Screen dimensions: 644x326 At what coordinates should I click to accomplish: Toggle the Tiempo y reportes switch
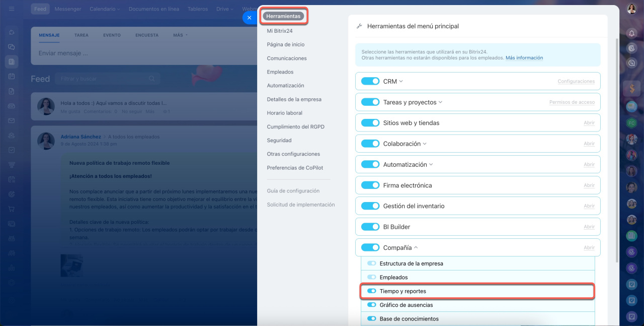point(372,291)
